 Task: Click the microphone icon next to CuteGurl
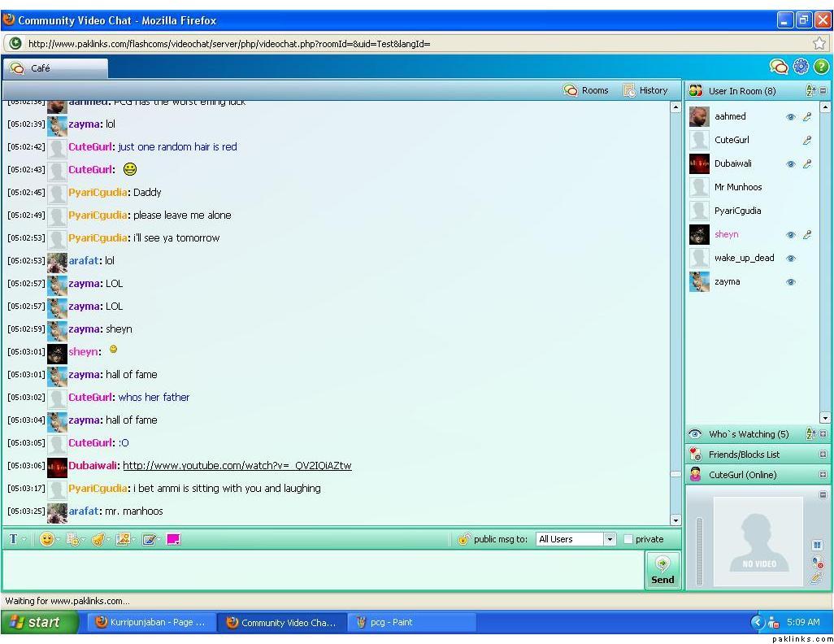point(807,141)
